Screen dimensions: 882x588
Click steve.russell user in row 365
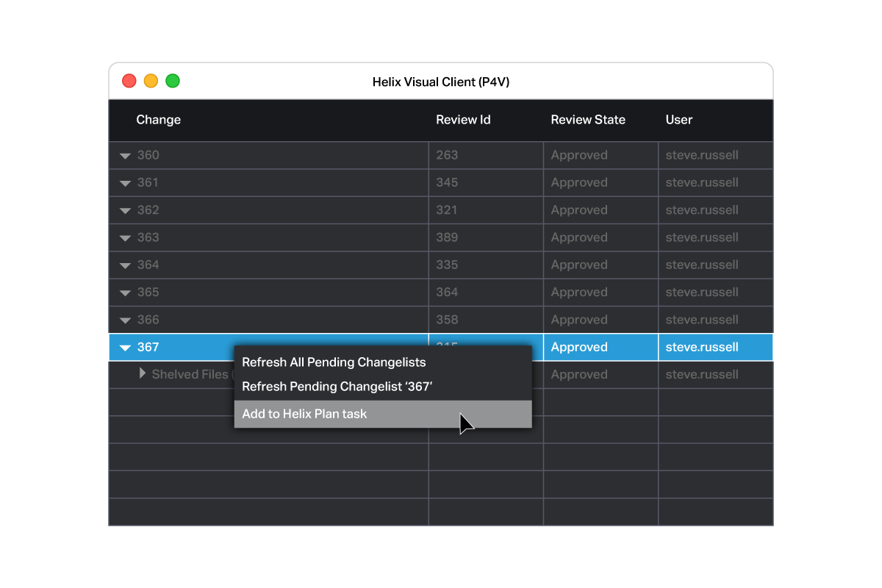coord(702,293)
